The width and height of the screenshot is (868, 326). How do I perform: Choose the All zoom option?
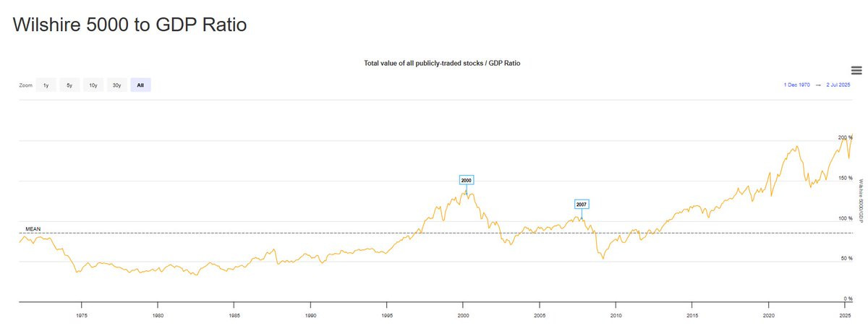click(x=140, y=85)
